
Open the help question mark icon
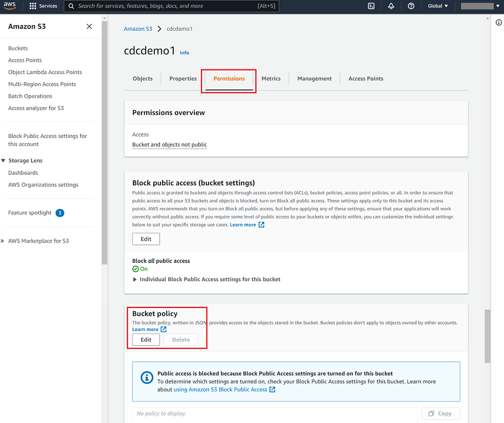411,6
